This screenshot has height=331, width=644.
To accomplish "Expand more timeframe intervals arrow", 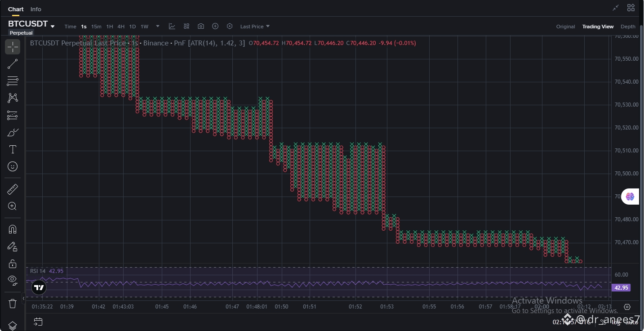I will tap(158, 26).
